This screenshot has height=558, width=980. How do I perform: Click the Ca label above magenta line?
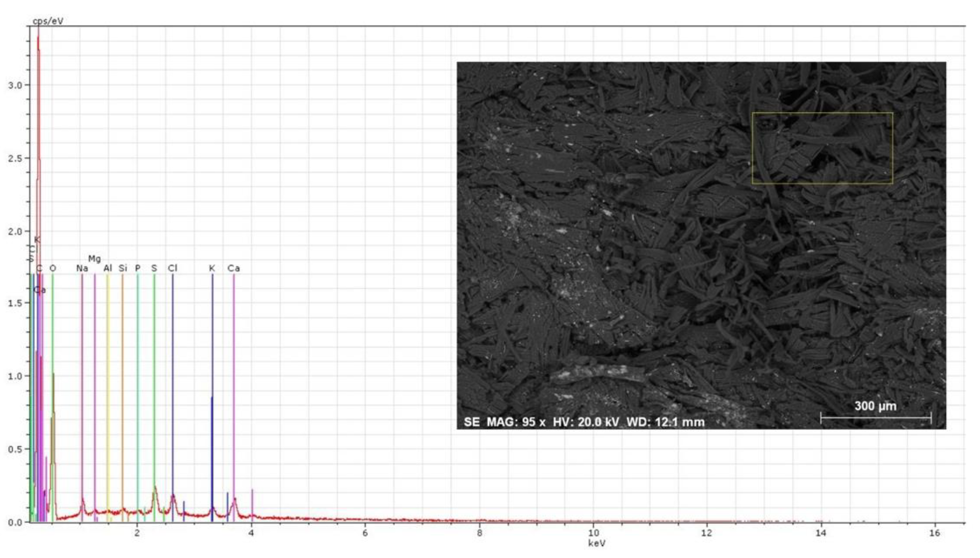(233, 268)
